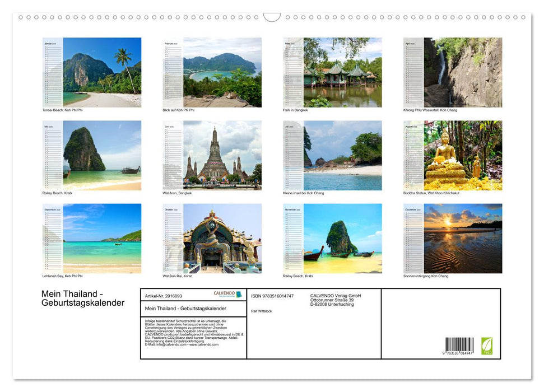
Task: Click the calendar hanger notch at top center
Action: (x=272, y=17)
